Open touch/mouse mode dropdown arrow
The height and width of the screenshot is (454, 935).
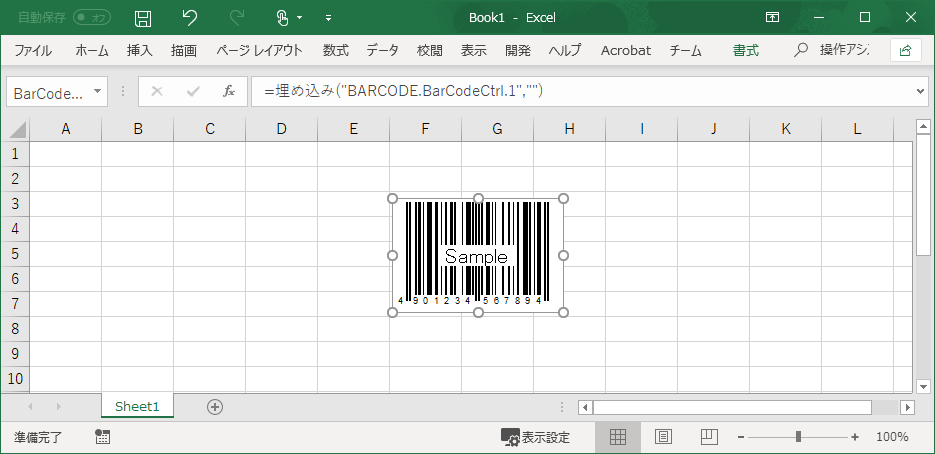[x=299, y=18]
